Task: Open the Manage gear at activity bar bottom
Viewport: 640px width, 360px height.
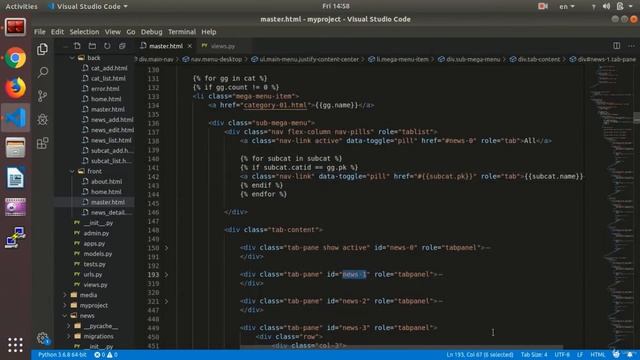Action: 42,338
